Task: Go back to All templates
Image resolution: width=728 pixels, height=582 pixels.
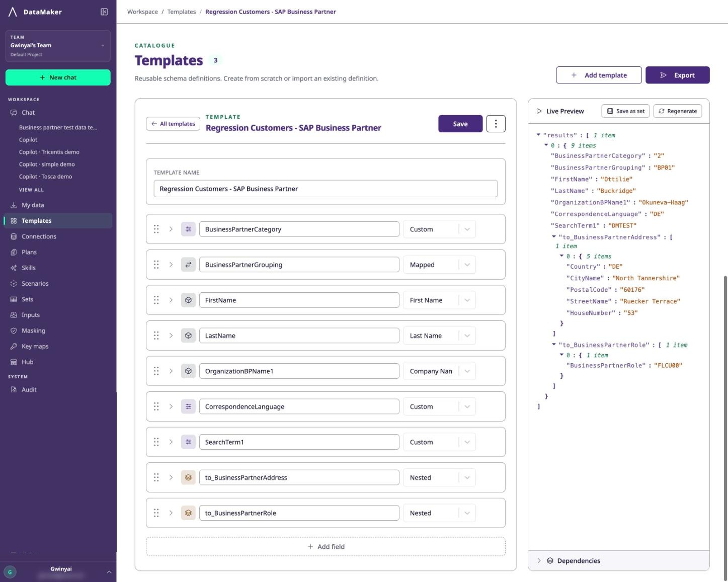Action: [x=173, y=124]
